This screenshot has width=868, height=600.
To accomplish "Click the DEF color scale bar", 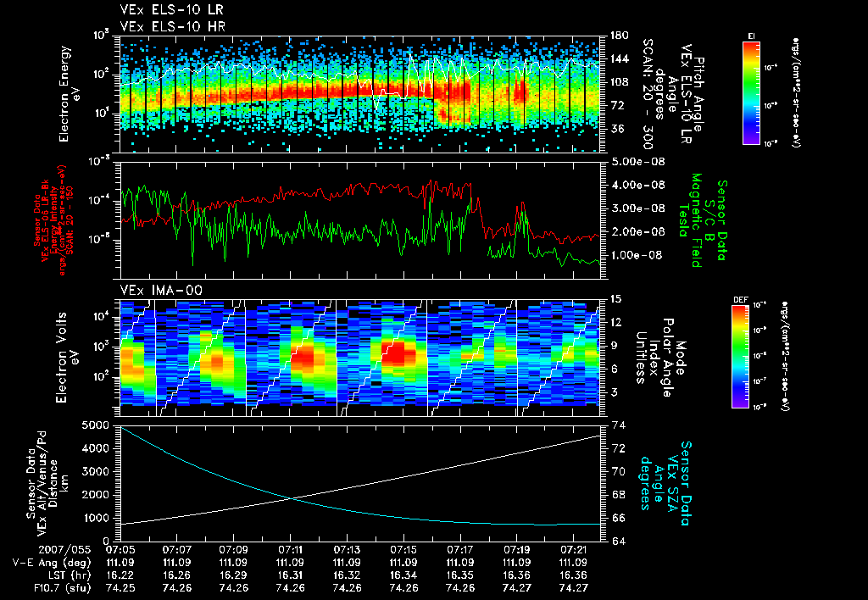I will [741, 357].
